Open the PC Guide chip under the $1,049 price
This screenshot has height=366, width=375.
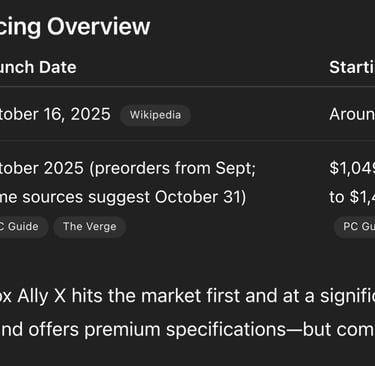tap(357, 227)
